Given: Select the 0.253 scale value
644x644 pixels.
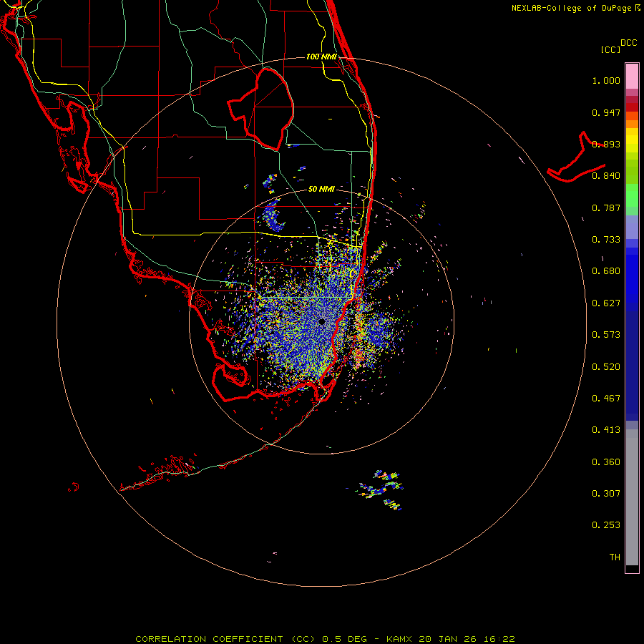Looking at the screenshot, I should click(x=606, y=525).
